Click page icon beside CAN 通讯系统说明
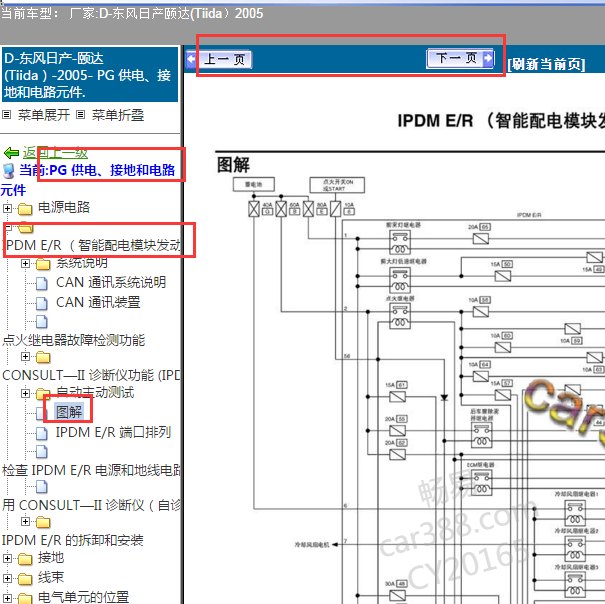605x604 pixels. [x=42, y=283]
